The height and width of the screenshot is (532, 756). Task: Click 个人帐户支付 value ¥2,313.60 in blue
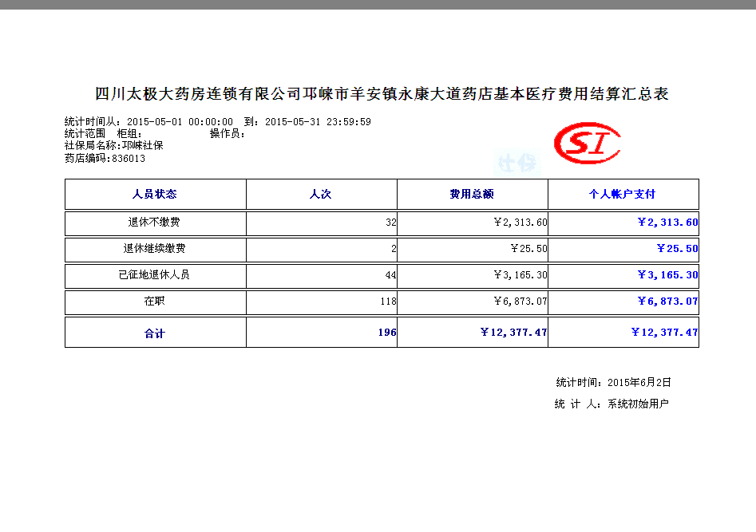click(x=667, y=223)
